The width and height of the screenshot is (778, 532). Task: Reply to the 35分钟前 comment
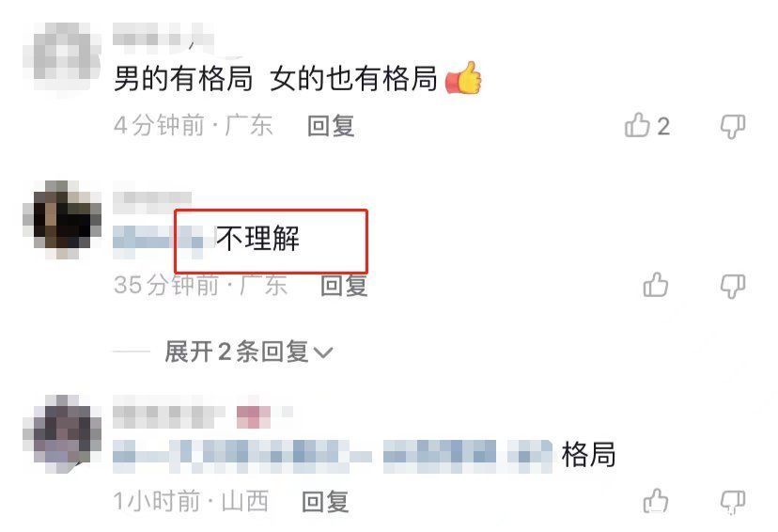(344, 286)
